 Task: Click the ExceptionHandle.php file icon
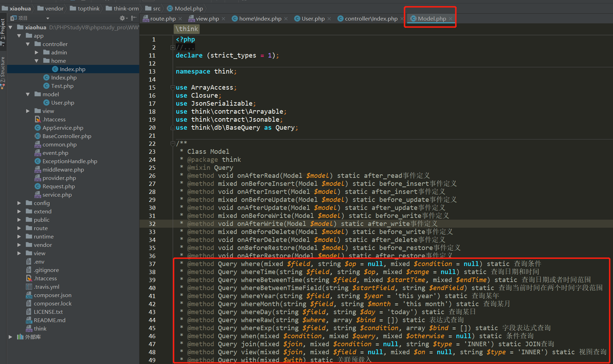38,161
